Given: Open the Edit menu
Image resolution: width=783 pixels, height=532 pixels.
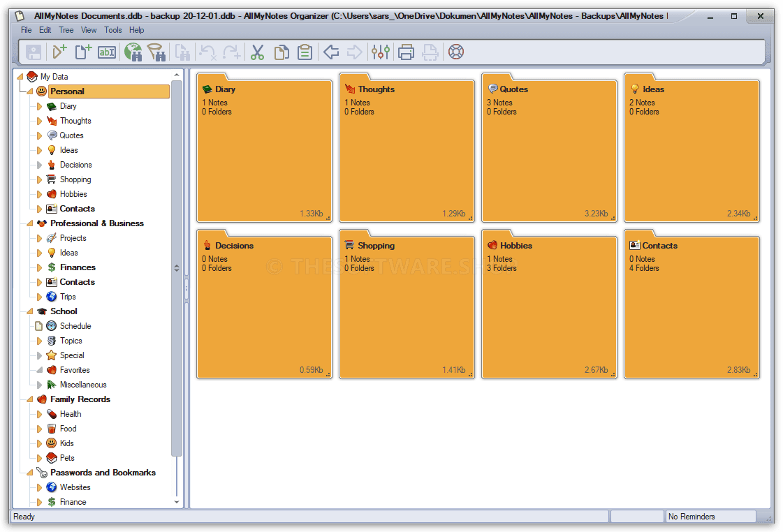Looking at the screenshot, I should coord(45,30).
